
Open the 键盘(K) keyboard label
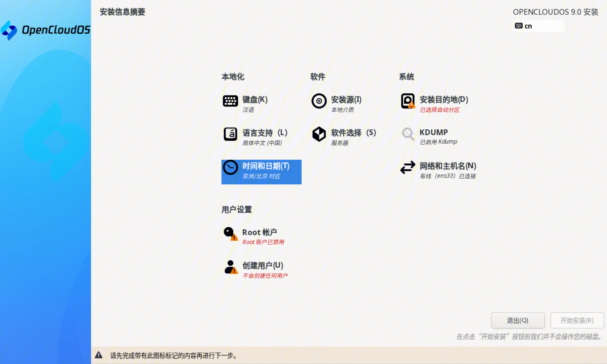(x=255, y=99)
